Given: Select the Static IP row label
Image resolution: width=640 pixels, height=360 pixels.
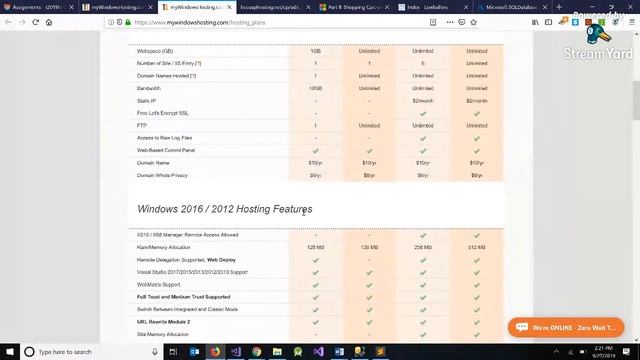Looking at the screenshot, I should coord(146,101).
